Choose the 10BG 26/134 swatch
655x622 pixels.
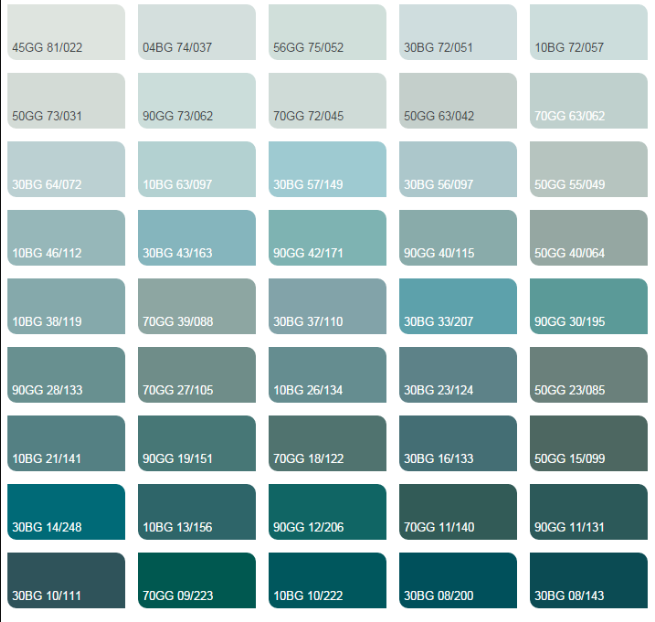coord(328,375)
